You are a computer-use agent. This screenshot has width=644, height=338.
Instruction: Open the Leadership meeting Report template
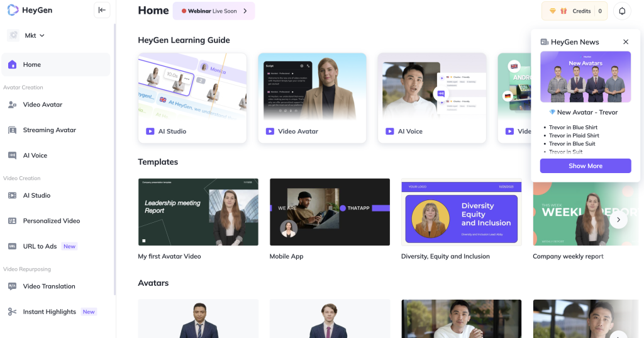(x=198, y=212)
